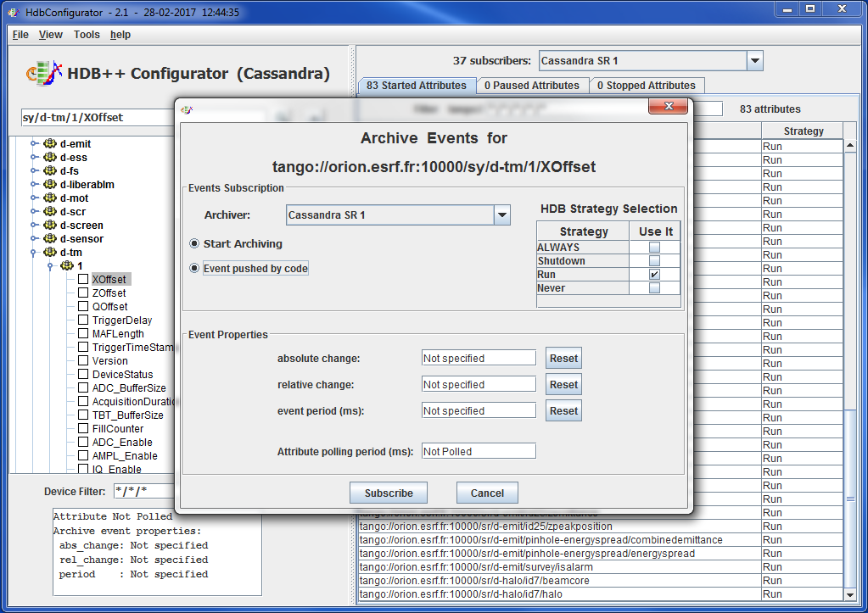Switch to the 0 Stopped Attributes tab
Screen dimensions: 868x613
[646, 86]
